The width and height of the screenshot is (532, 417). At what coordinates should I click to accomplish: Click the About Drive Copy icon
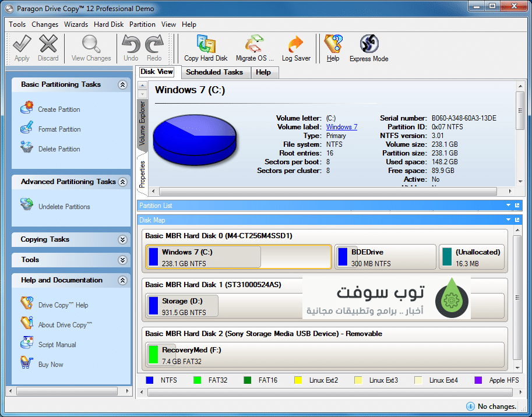27,323
